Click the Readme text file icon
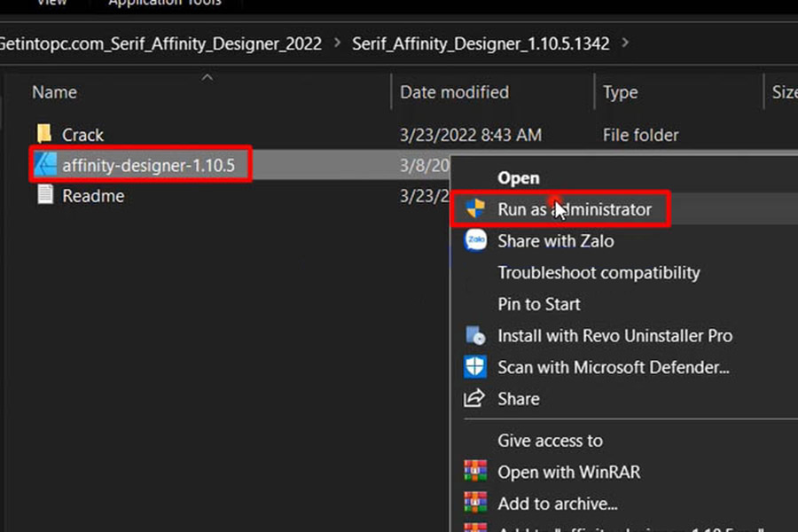798x532 pixels. tap(45, 195)
